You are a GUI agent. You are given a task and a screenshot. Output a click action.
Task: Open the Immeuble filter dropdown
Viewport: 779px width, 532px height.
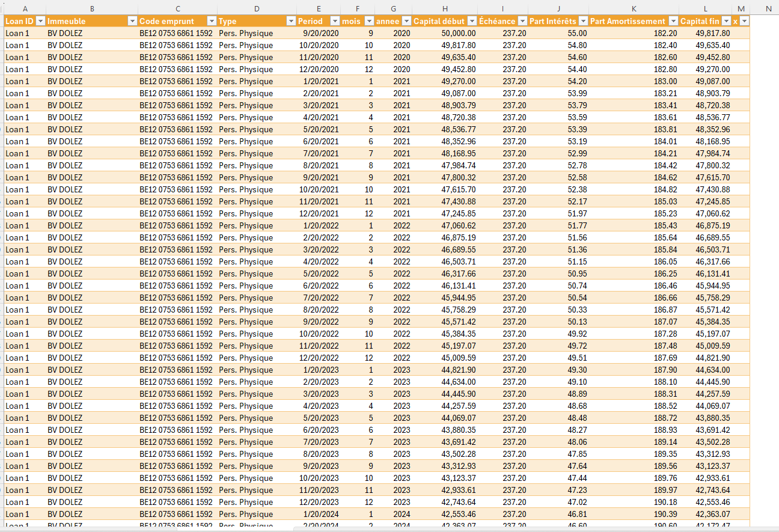point(132,21)
